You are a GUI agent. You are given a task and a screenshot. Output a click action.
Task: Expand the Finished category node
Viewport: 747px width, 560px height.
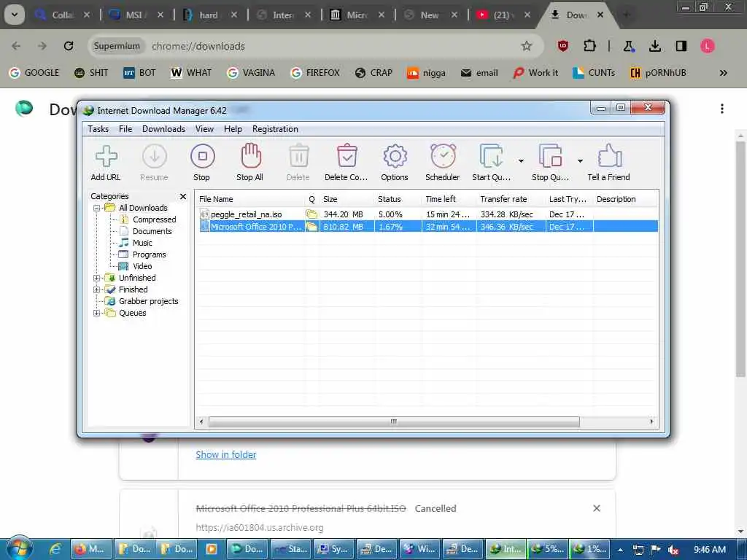96,289
